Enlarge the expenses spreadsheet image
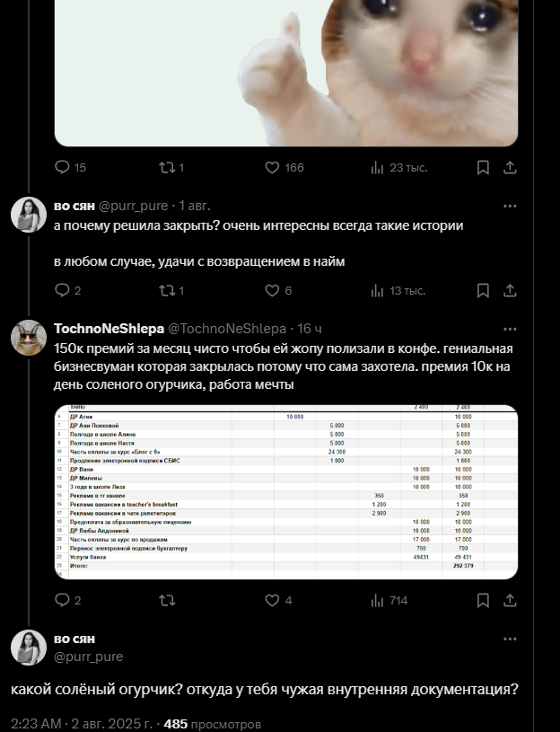The width and height of the screenshot is (560, 732). (285, 492)
